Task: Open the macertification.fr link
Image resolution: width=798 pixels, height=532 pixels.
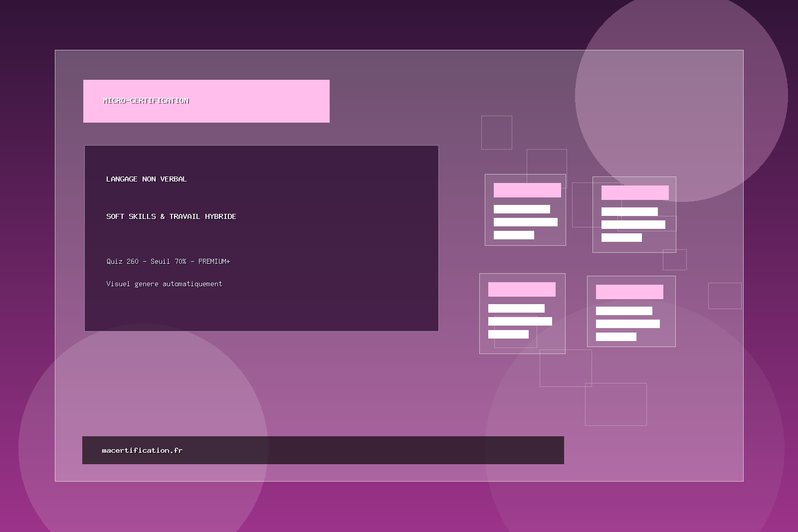Action: coord(142,450)
